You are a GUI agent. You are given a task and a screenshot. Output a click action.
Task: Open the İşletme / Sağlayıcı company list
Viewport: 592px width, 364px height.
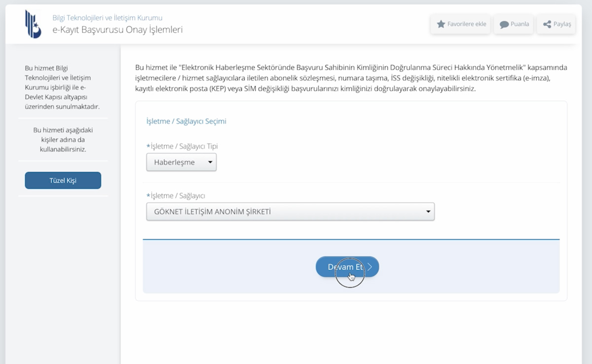pos(290,212)
